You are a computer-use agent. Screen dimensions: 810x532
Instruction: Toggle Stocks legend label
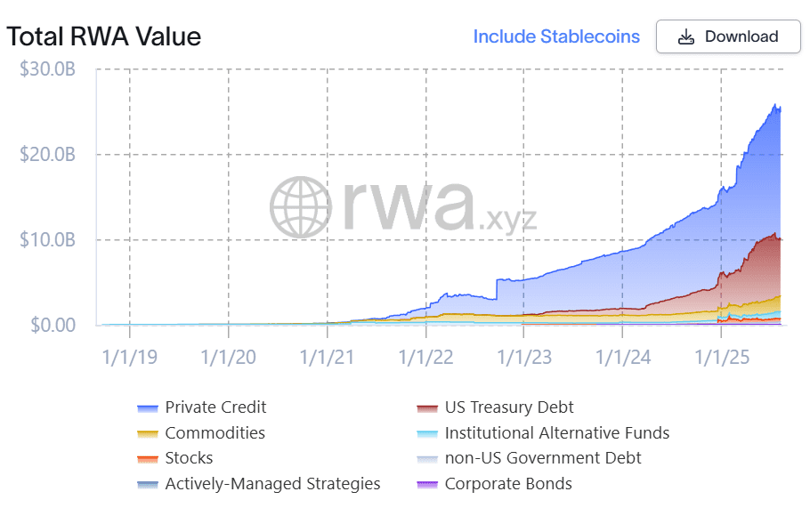pos(189,458)
